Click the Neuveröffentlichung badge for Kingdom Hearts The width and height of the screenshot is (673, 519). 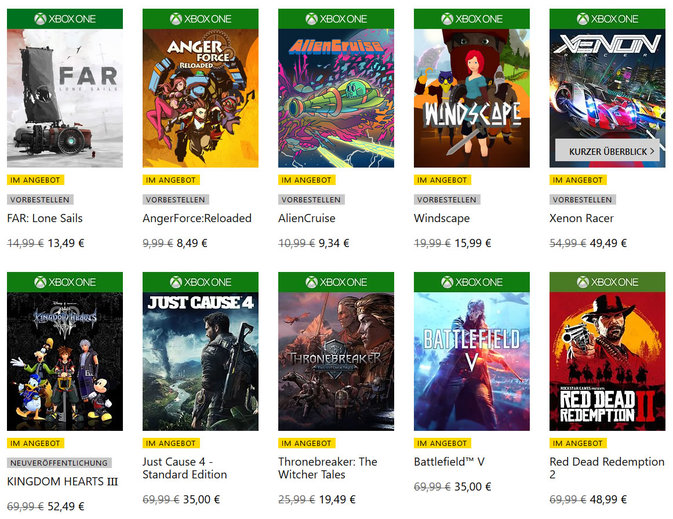(59, 463)
